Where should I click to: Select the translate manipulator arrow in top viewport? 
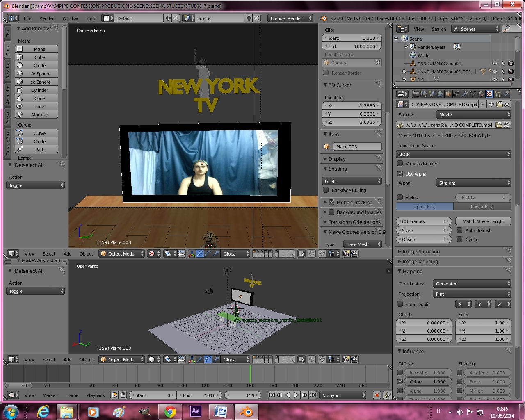click(x=200, y=253)
